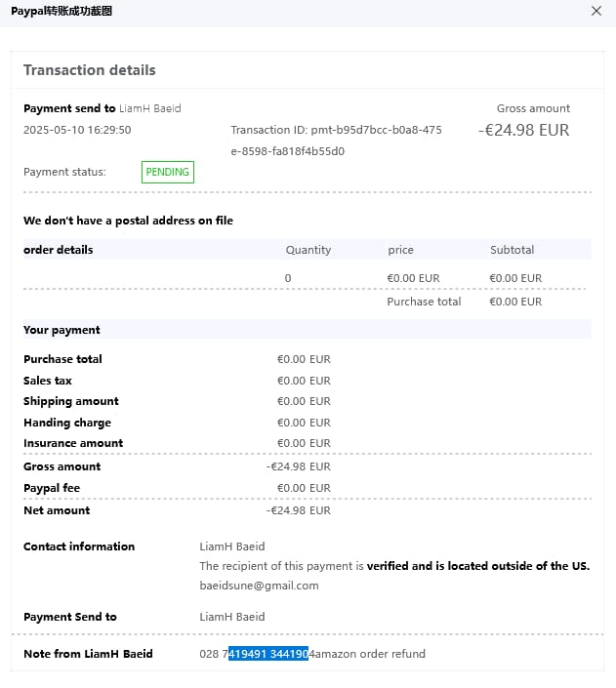Click the order details column header

tap(59, 250)
